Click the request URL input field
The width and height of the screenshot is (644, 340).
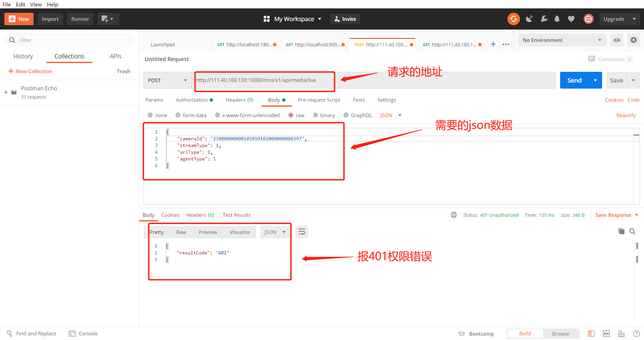(x=374, y=81)
